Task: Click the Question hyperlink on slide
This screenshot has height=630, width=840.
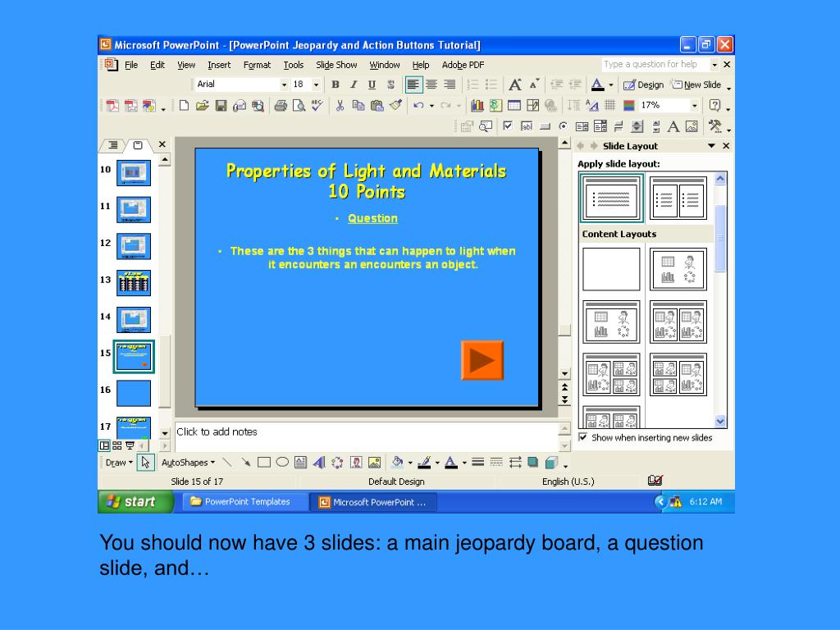Action: point(372,218)
